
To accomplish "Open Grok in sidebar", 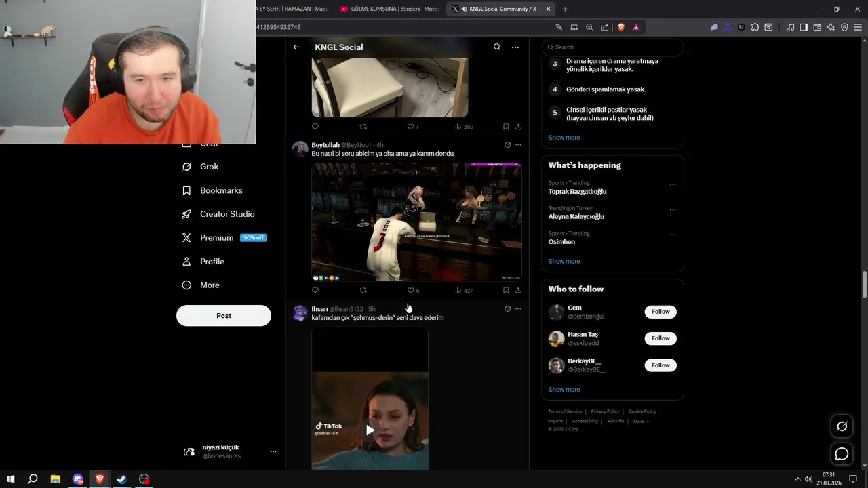I will point(201,167).
